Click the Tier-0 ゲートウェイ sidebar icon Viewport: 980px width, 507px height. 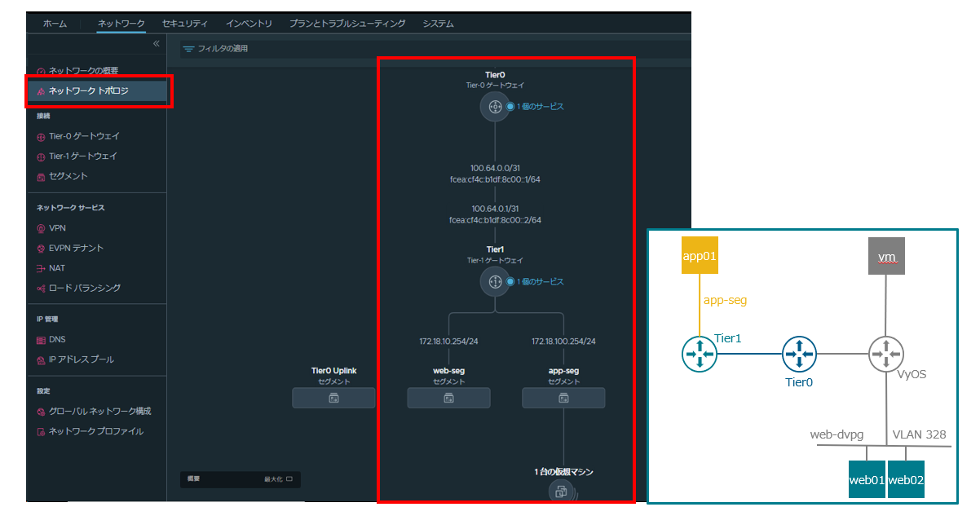[41, 137]
